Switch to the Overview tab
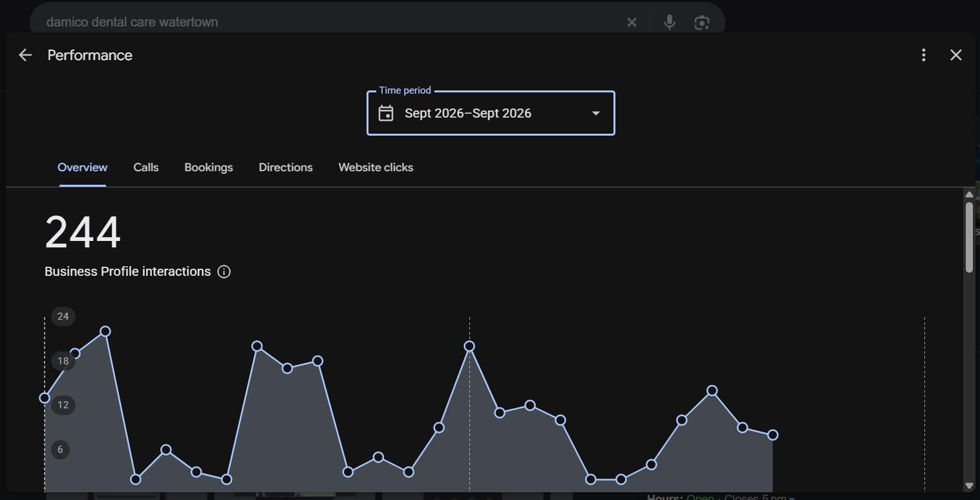Screen dimensions: 980x500 [x=83, y=167]
